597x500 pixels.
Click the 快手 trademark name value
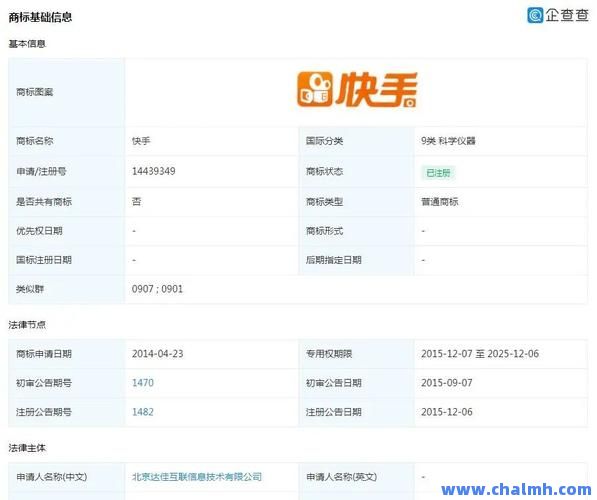click(x=141, y=141)
